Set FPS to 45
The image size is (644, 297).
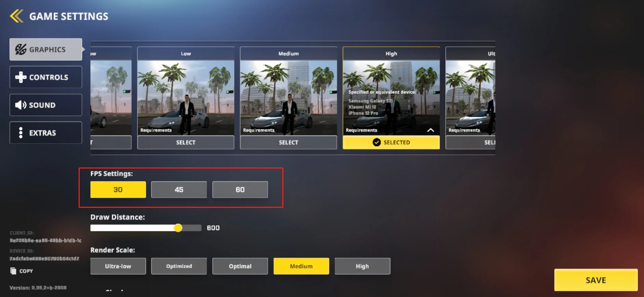click(179, 190)
